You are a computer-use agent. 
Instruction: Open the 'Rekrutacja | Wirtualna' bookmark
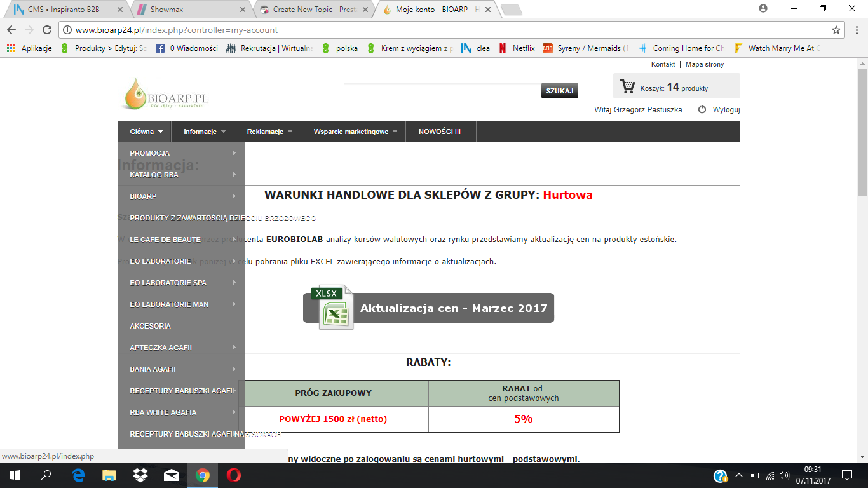point(269,48)
